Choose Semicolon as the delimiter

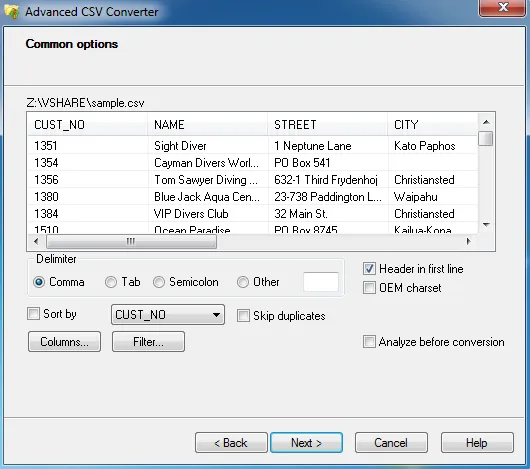click(x=159, y=282)
